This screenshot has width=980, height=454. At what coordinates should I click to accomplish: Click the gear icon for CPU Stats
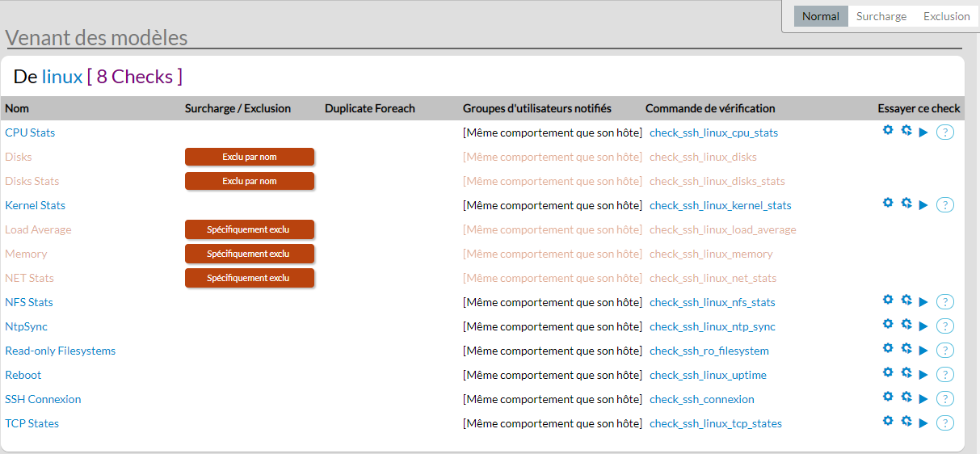click(x=888, y=130)
